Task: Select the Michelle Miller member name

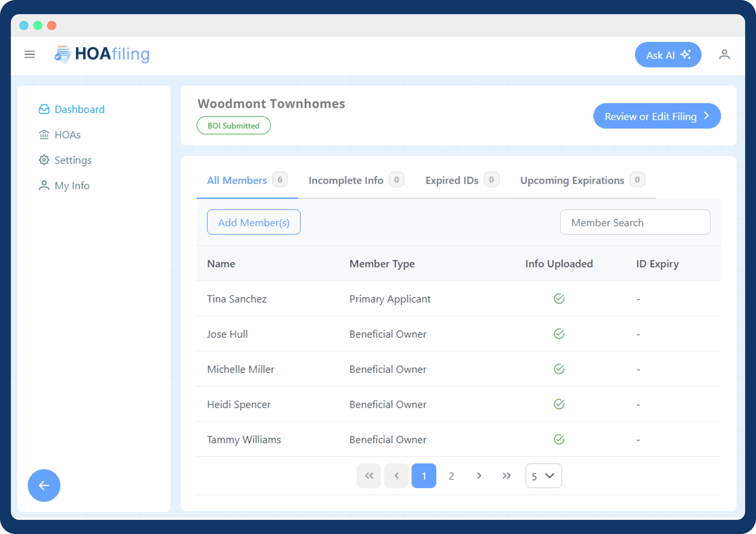Action: coord(240,369)
